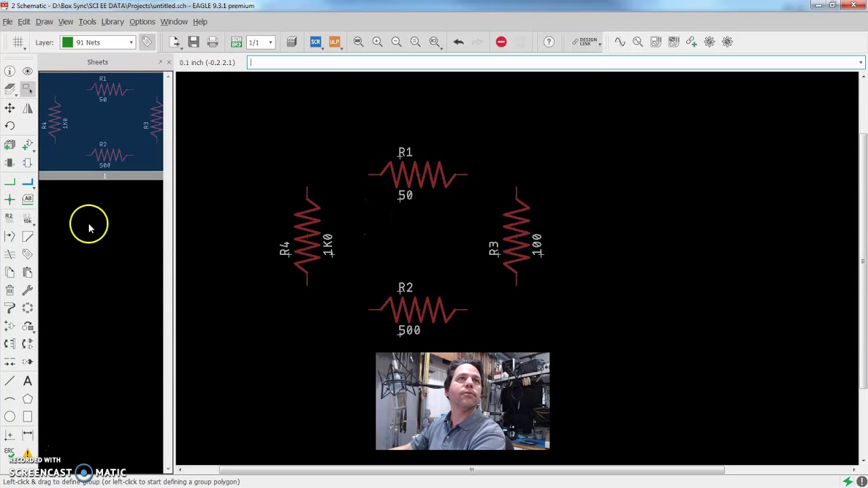Open the Options menu
The width and height of the screenshot is (868, 488).
tap(142, 22)
